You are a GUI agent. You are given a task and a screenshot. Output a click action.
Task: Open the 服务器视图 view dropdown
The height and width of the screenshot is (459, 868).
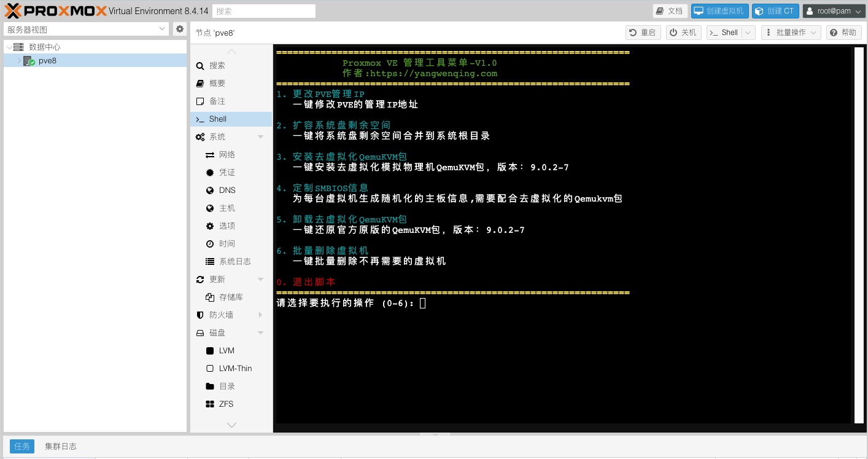[86, 29]
